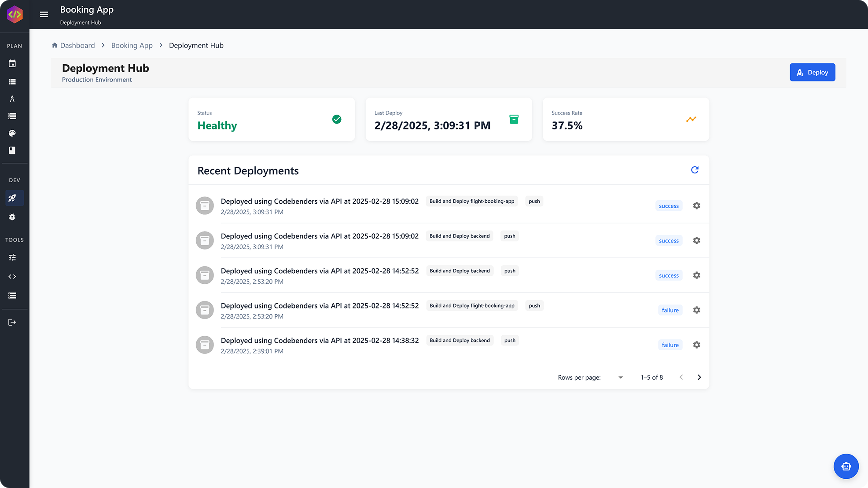Screen dimensions: 868x488
Task: Click the Last Deploy archive icon
Action: [514, 119]
